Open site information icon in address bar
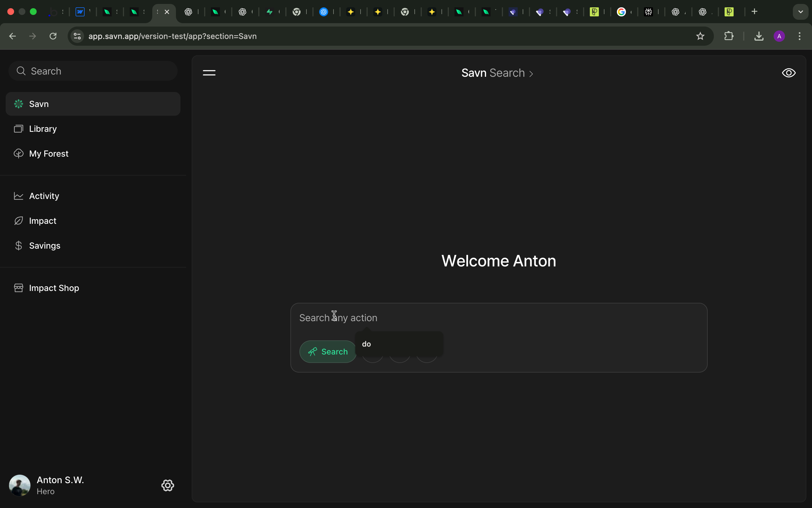Viewport: 812px width, 508px height. click(x=77, y=36)
